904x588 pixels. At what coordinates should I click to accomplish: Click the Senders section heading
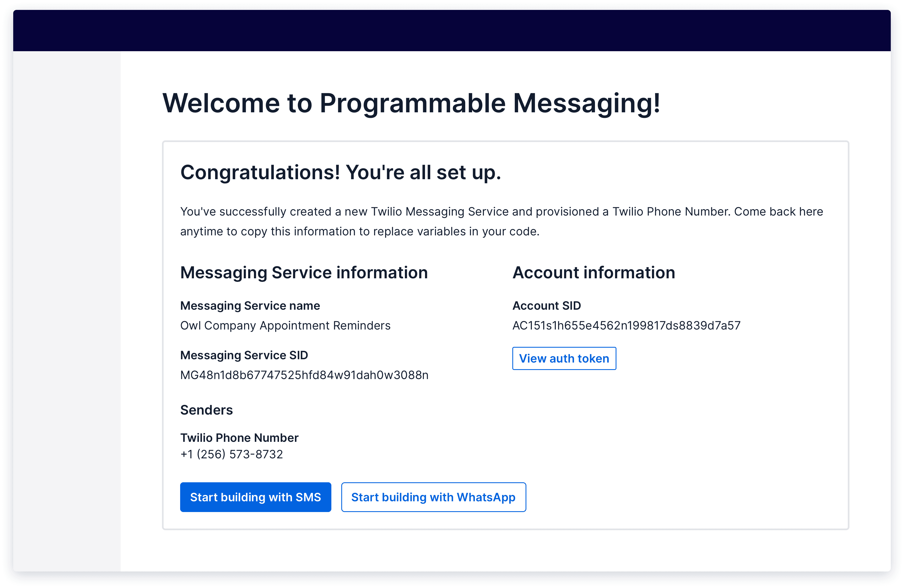206,410
